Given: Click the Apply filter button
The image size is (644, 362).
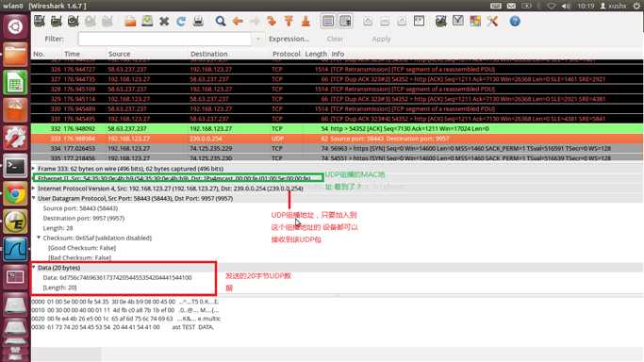Looking at the screenshot, I should pyautogui.click(x=381, y=39).
